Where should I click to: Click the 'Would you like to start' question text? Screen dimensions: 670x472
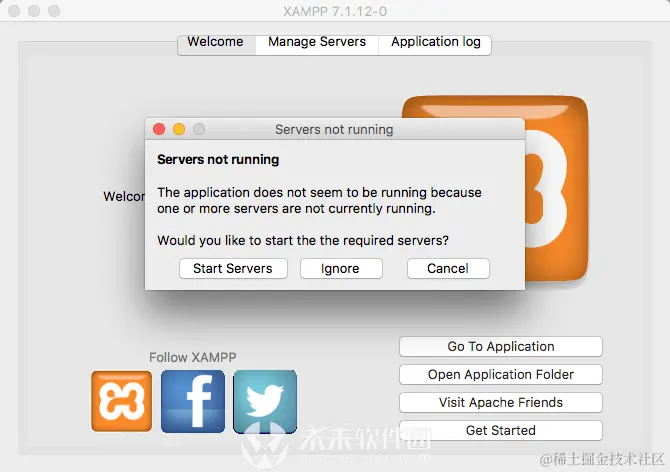pos(303,240)
